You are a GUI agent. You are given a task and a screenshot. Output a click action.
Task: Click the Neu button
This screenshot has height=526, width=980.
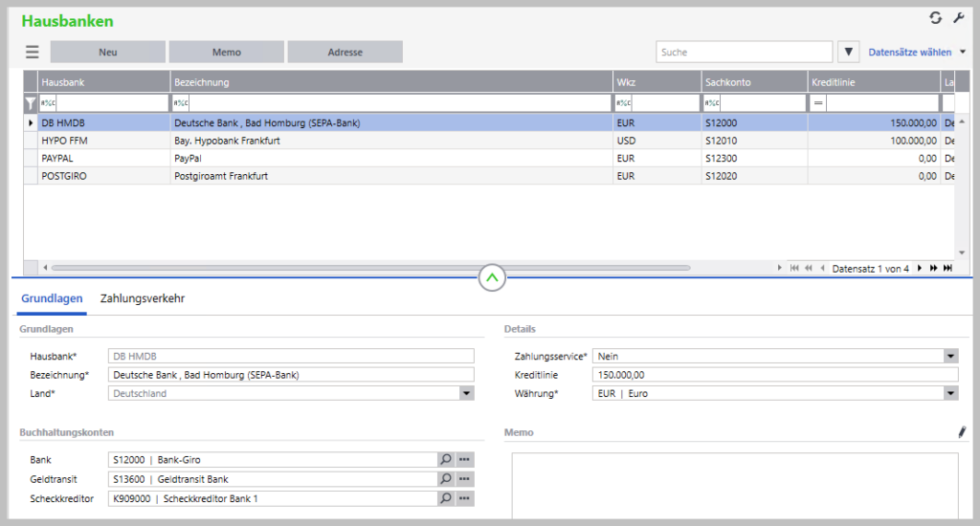(x=108, y=53)
